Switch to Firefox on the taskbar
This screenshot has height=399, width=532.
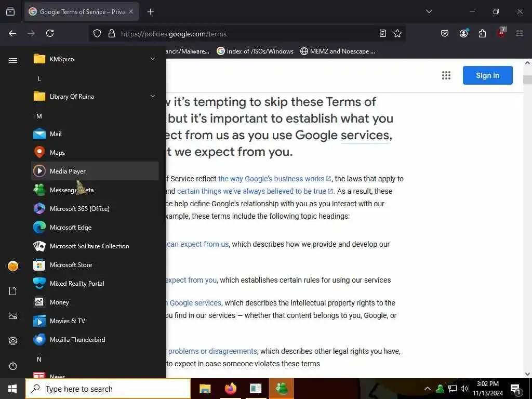pyautogui.click(x=230, y=389)
